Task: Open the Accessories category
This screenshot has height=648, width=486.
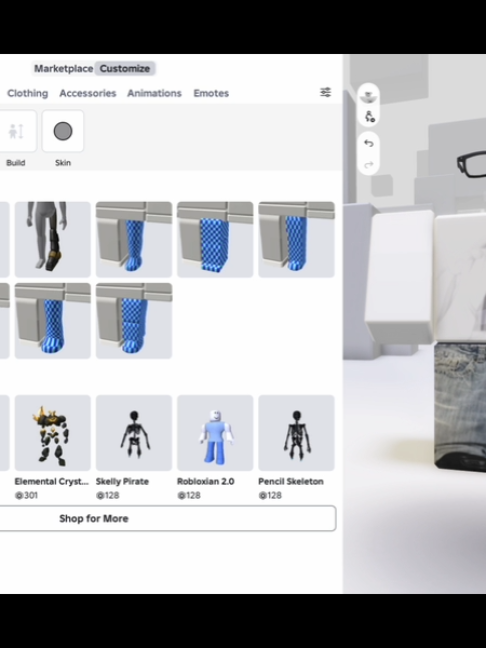Action: [88, 93]
